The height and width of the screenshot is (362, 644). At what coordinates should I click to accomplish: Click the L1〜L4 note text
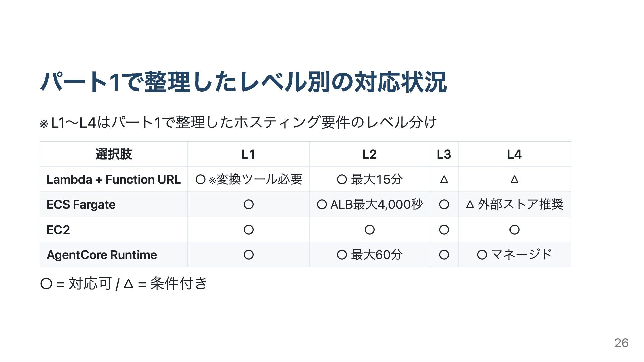click(x=238, y=122)
